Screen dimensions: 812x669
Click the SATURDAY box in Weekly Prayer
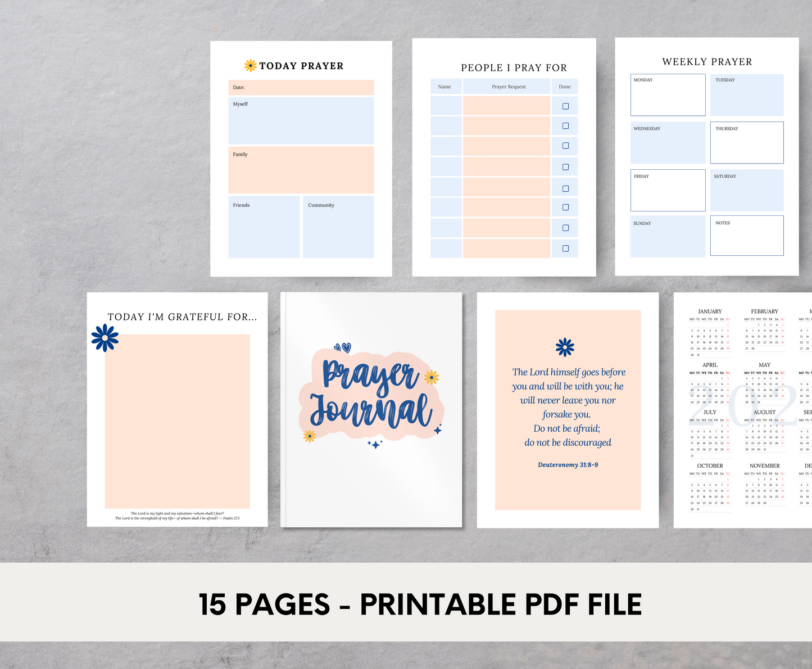pos(747,191)
